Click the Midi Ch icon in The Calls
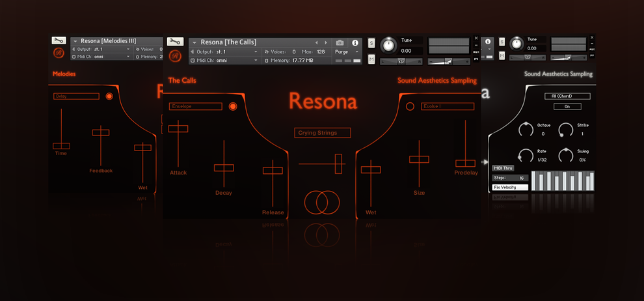The width and height of the screenshot is (644, 301). click(193, 61)
